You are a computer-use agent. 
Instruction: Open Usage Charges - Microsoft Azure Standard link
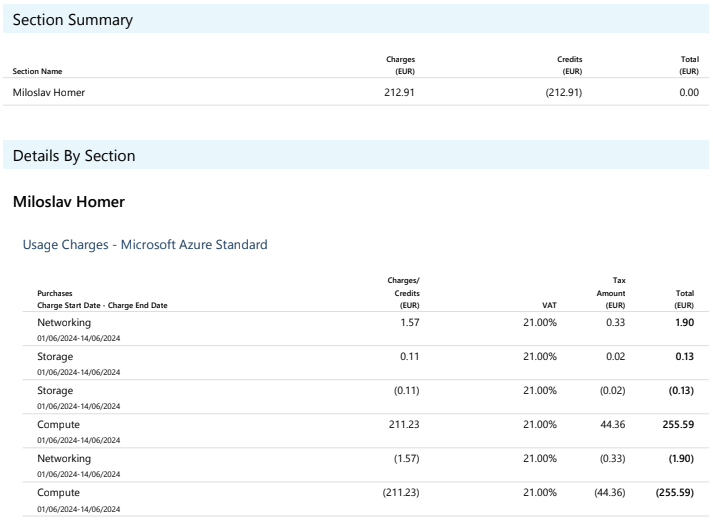144,244
